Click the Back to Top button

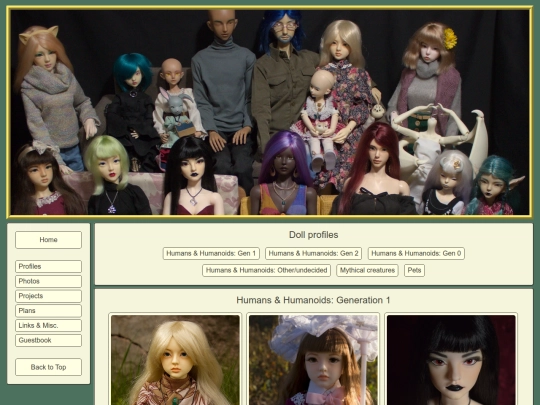[x=48, y=367]
